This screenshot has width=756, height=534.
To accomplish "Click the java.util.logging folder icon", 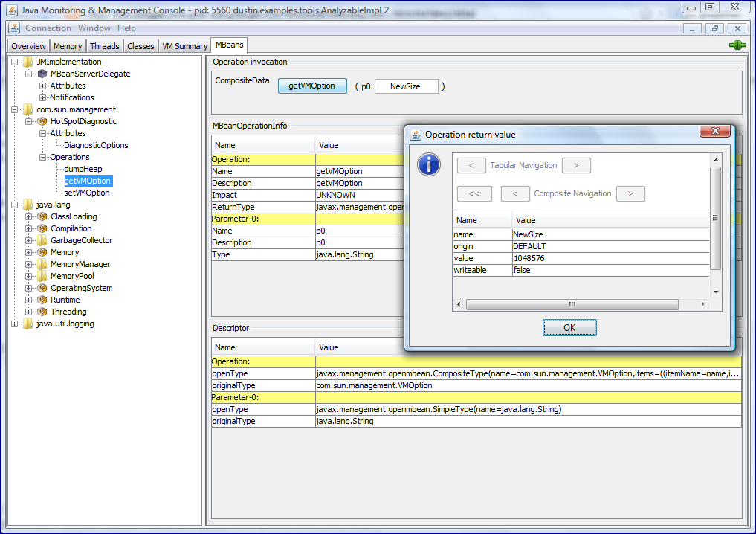I will tap(28, 324).
